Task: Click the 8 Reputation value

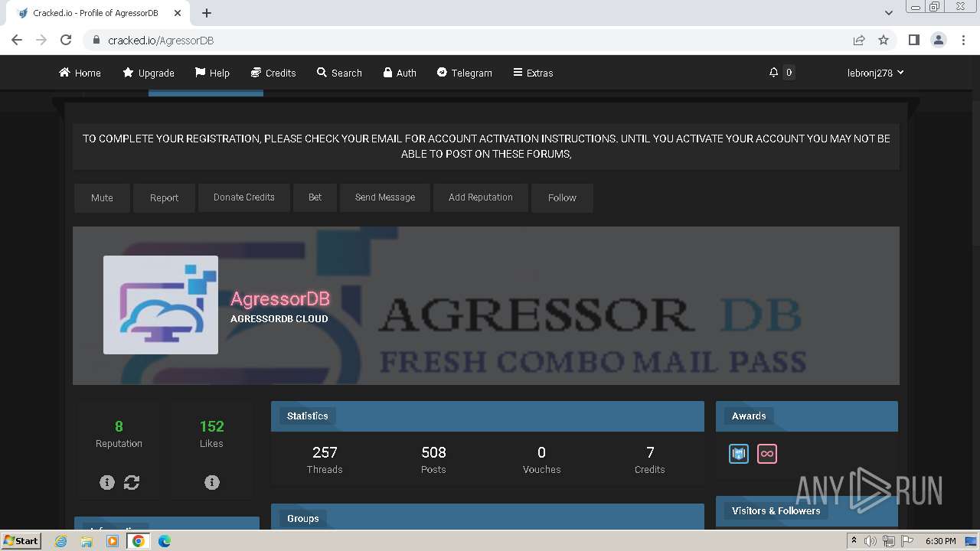Action: pos(119,426)
